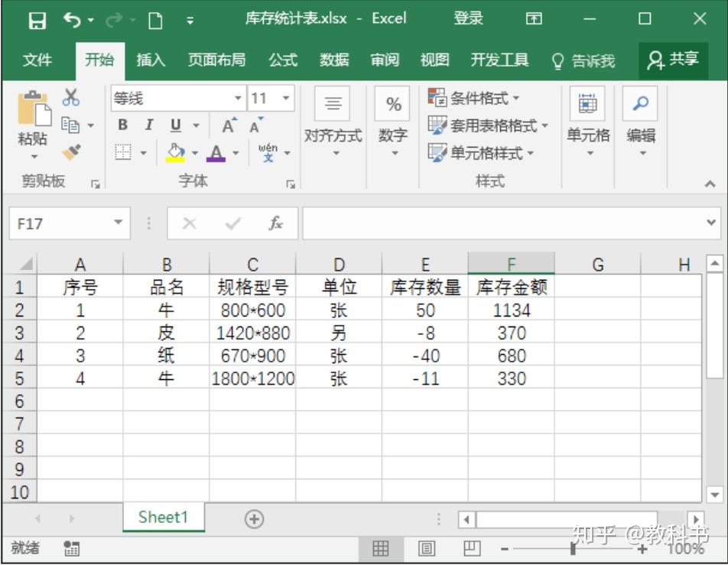Apply yellow fill color bucket
The image size is (728, 565).
[176, 152]
